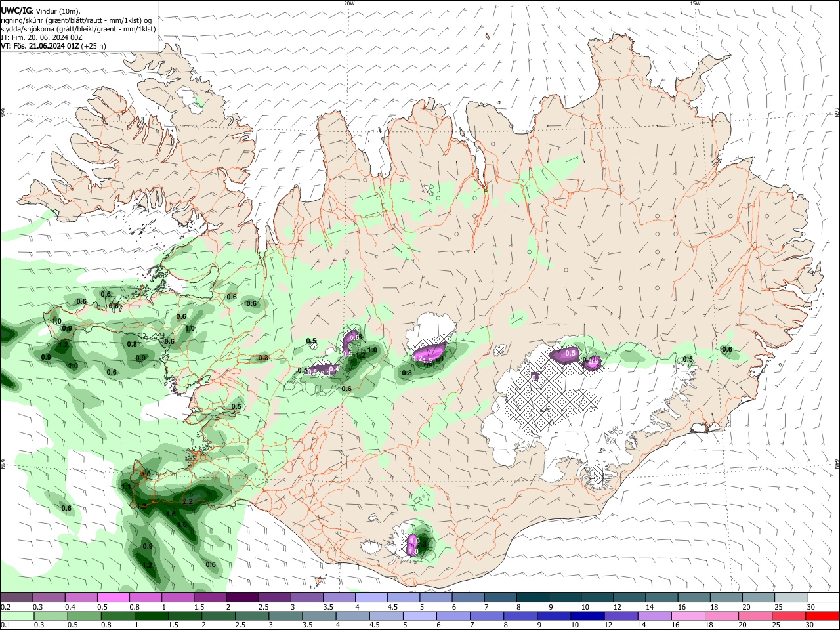Image resolution: width=840 pixels, height=630 pixels.
Task: Click the 'rigning/skúrir' legend description line
Action: 76,20
